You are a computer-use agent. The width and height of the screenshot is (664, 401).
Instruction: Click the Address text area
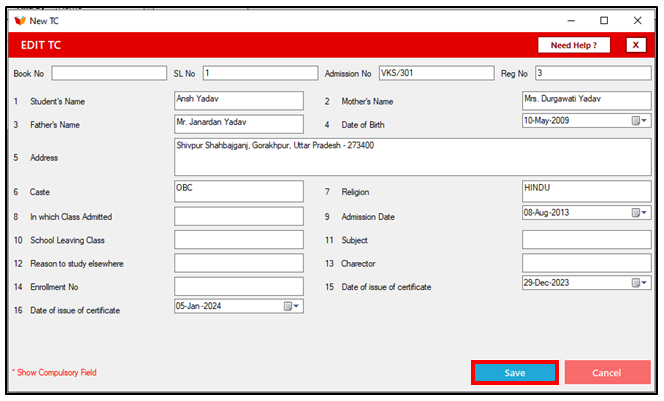(412, 157)
